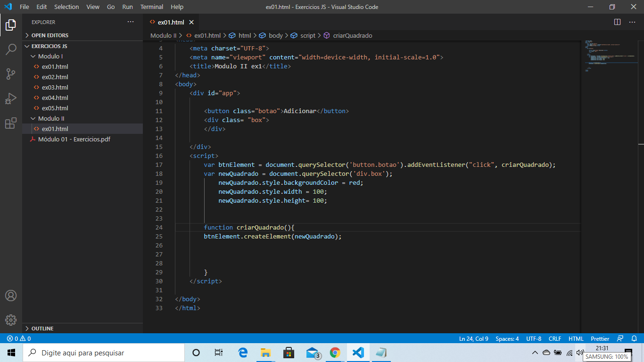
Task: Split the editor to the right
Action: (617, 22)
